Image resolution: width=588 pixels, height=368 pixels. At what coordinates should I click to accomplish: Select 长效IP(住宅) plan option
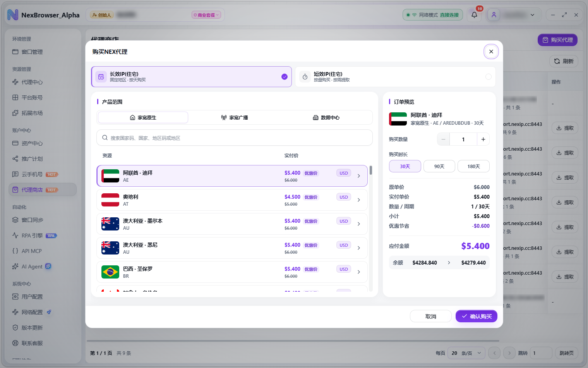coord(191,77)
